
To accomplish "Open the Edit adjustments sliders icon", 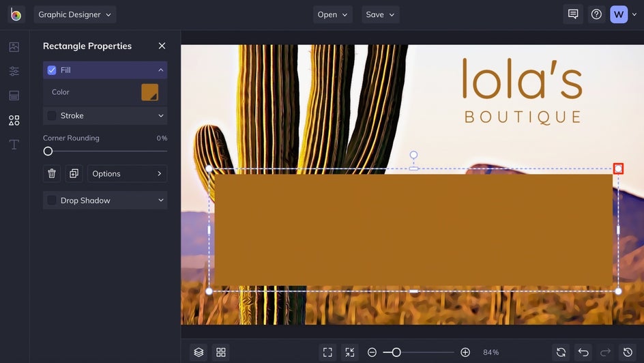I will coord(14,71).
